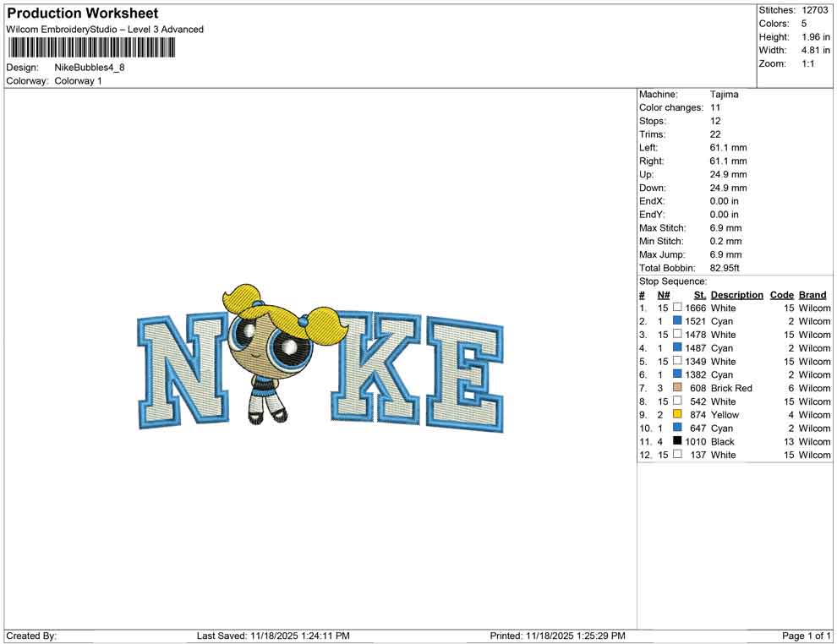Click the Brick Red color swatch

point(677,387)
